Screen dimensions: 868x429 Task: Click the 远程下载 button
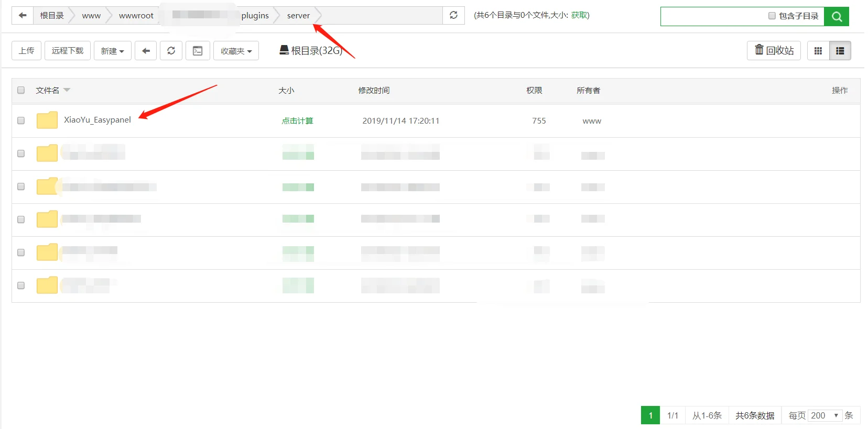(68, 51)
